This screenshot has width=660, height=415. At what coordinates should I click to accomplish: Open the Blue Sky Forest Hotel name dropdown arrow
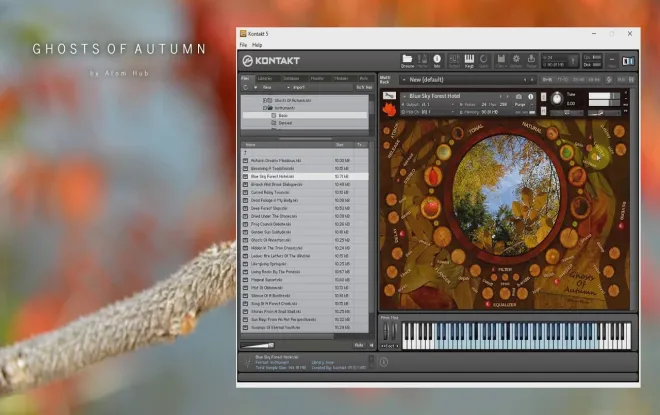coord(405,96)
